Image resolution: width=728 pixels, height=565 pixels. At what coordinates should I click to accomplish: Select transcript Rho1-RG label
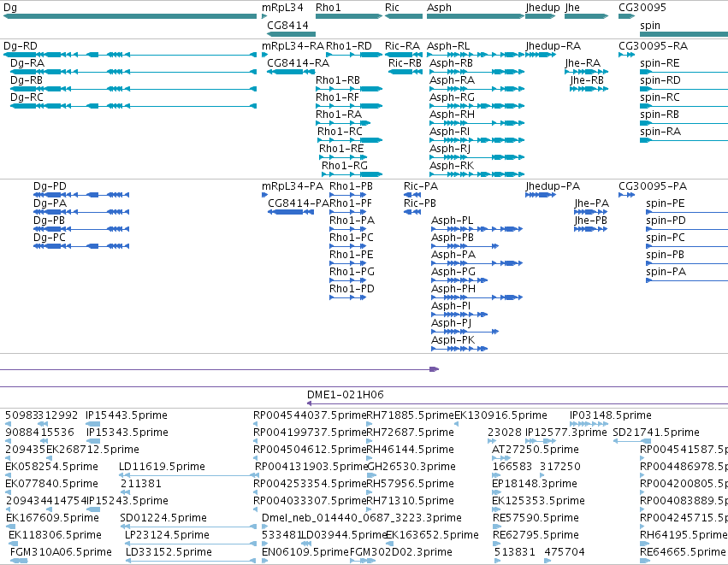tap(345, 166)
